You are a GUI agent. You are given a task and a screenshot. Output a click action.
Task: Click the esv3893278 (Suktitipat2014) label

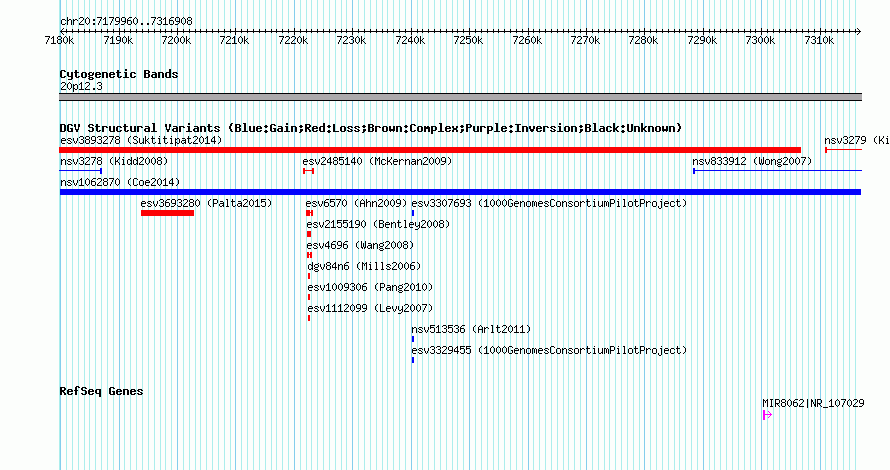click(141, 140)
